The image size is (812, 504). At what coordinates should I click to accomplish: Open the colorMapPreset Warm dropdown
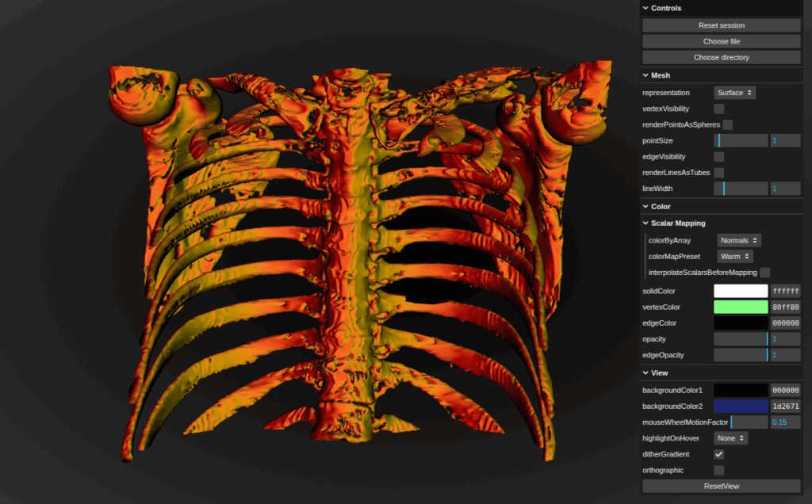(x=734, y=256)
